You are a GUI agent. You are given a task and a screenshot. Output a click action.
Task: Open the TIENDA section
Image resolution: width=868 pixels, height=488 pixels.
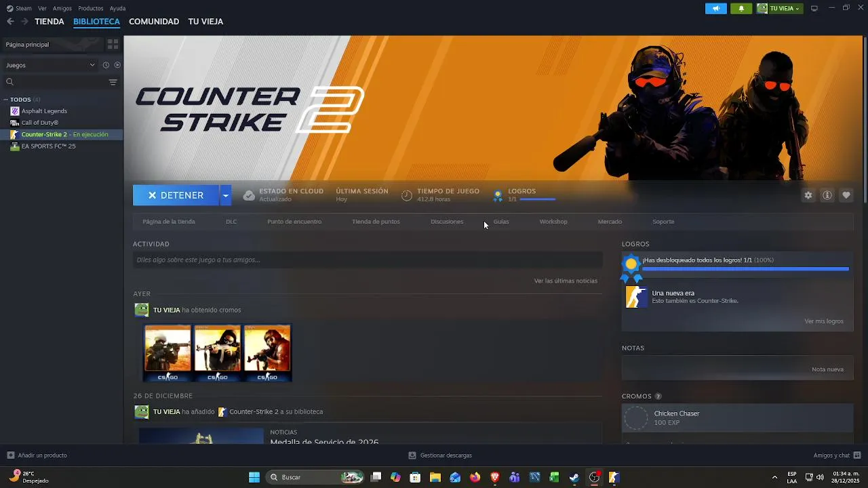50,22
